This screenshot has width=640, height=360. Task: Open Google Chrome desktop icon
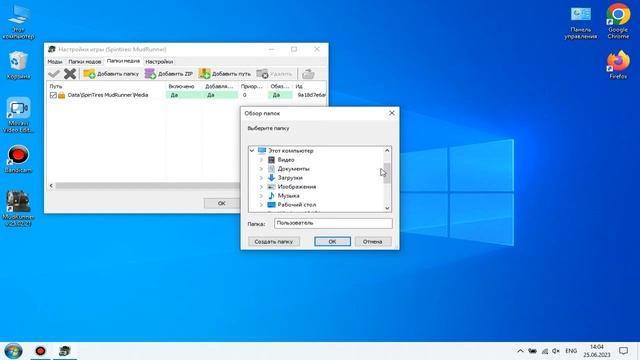(618, 21)
